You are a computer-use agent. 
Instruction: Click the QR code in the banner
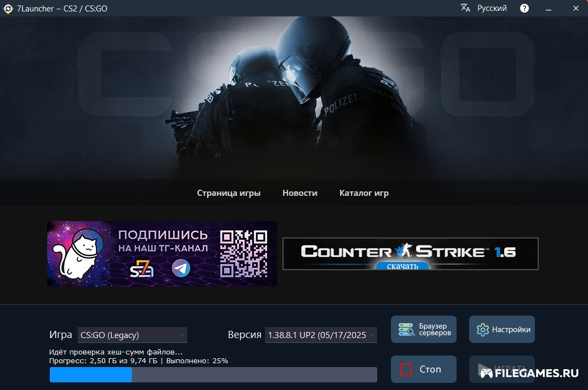coord(244,254)
